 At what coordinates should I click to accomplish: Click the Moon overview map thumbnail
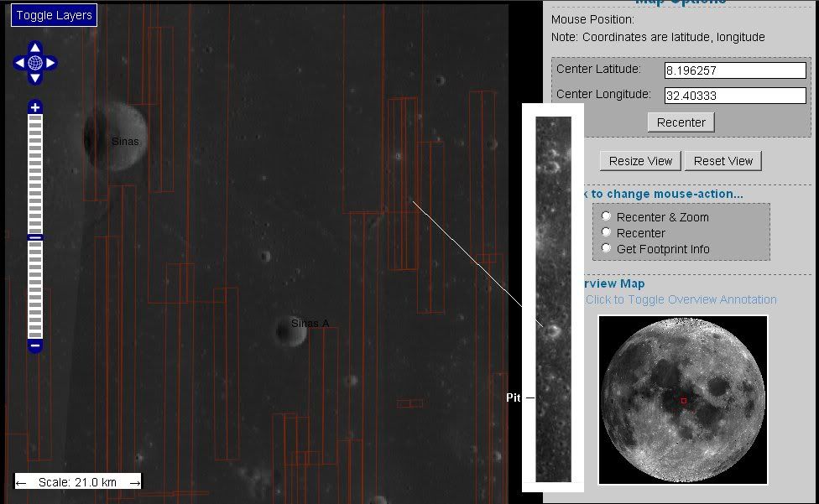683,400
